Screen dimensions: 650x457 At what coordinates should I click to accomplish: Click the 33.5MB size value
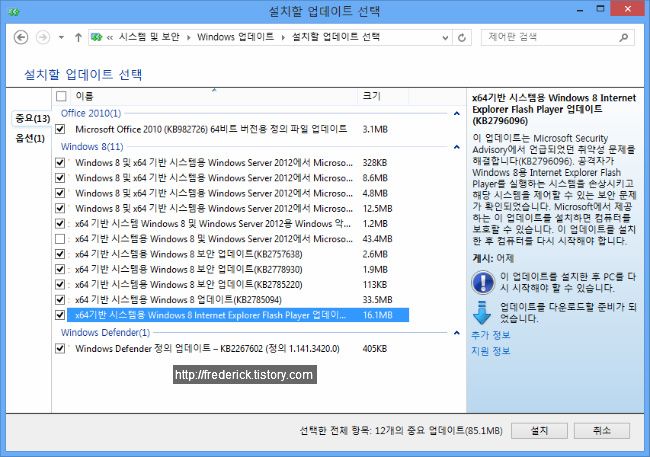click(377, 299)
